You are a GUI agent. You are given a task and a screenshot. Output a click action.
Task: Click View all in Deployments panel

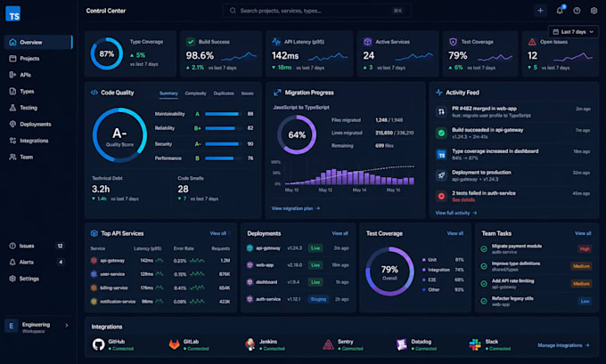click(x=340, y=233)
